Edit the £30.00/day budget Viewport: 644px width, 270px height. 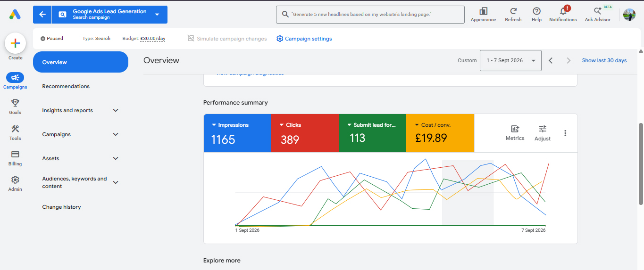(153, 39)
